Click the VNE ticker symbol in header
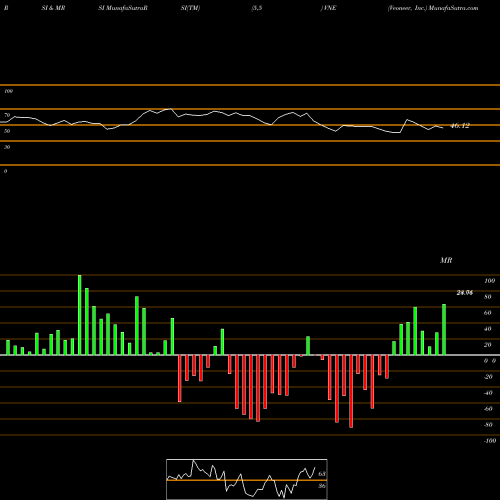Screen dimensions: 500x500 coord(330,8)
